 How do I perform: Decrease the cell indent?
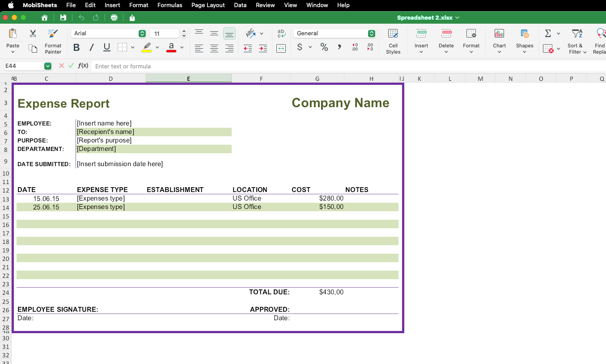click(248, 49)
